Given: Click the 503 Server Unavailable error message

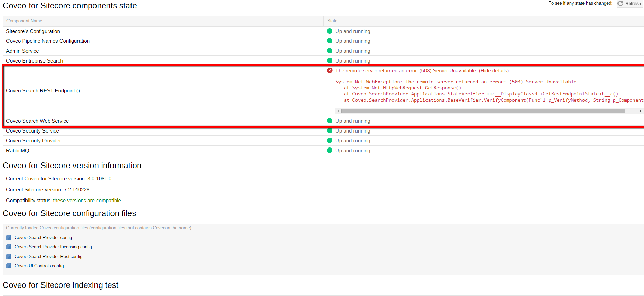Looking at the screenshot, I should pos(406,71).
